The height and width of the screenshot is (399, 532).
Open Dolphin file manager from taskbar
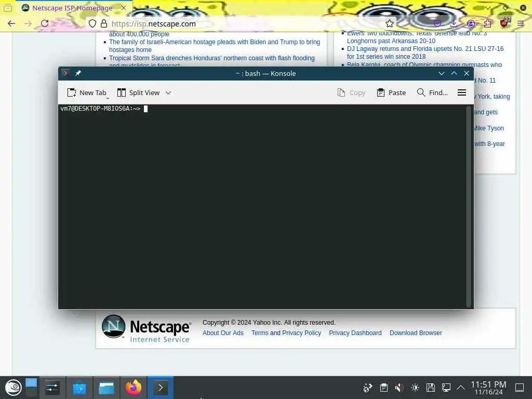tap(107, 388)
